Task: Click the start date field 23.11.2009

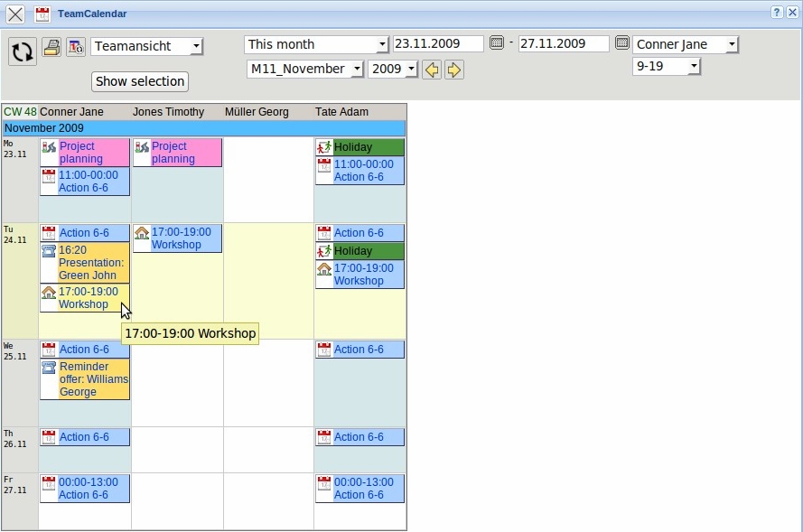Action: pos(438,43)
